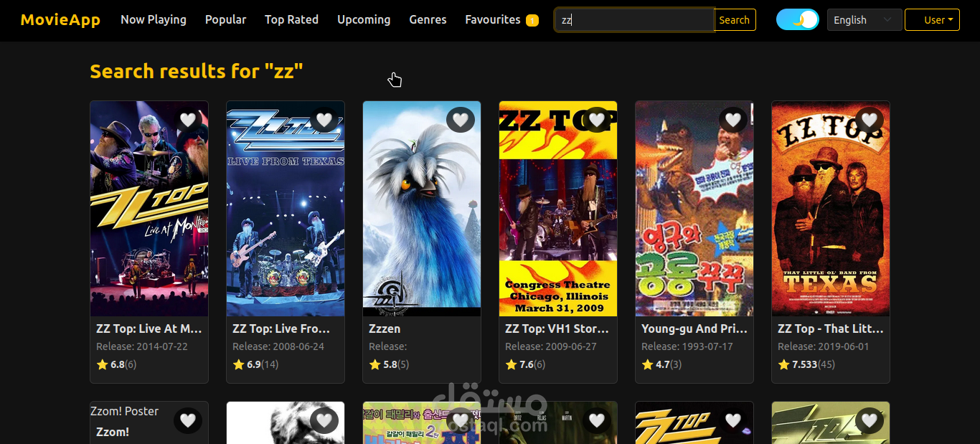Favourite the ZZ Top: Live At M... card heart
Viewport: 980px width, 444px height.
tap(188, 120)
